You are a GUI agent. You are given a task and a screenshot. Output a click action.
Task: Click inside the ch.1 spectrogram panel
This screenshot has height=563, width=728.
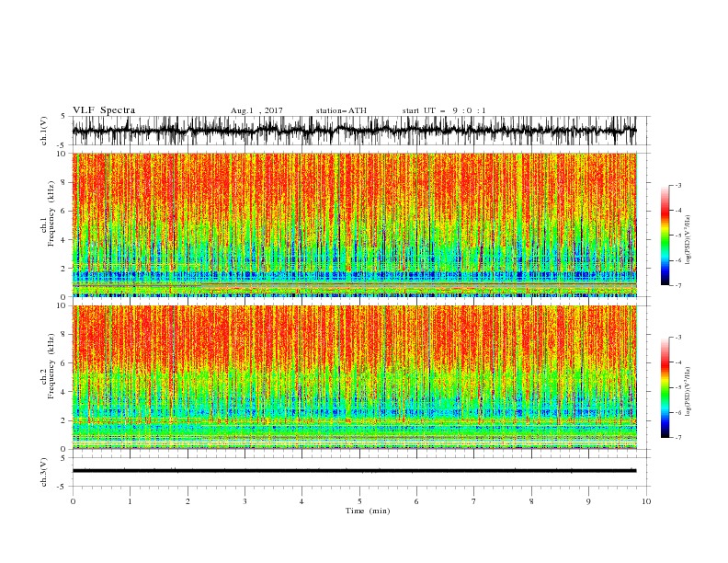tap(354, 224)
